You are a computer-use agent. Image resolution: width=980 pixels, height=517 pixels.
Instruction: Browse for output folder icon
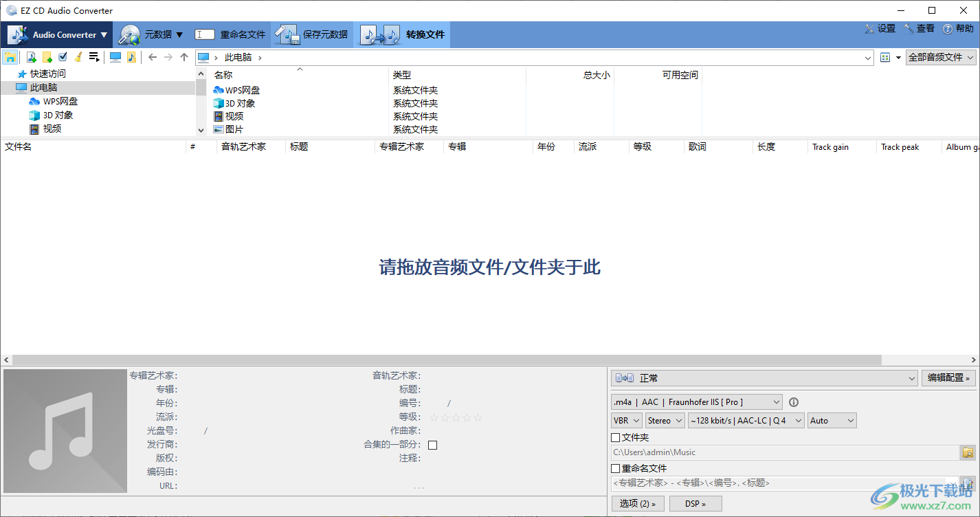pos(968,452)
